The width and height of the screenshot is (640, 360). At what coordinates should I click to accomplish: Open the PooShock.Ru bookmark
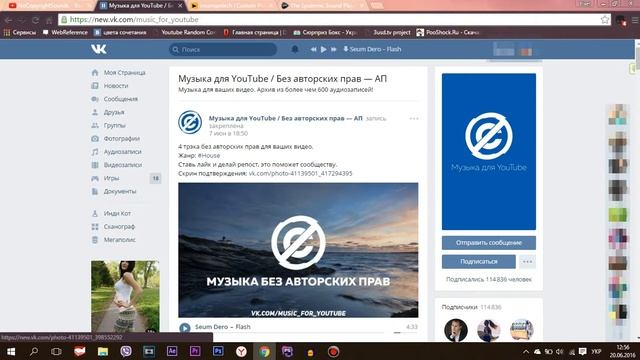448,32
